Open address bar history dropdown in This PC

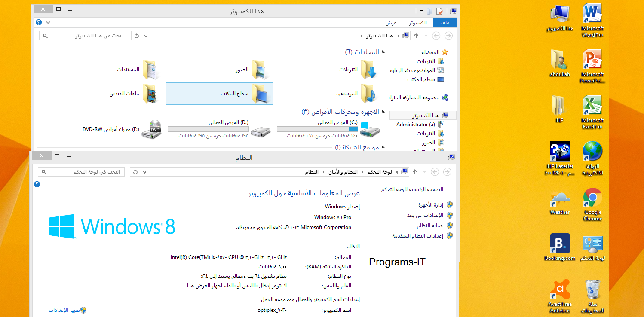[x=146, y=36]
